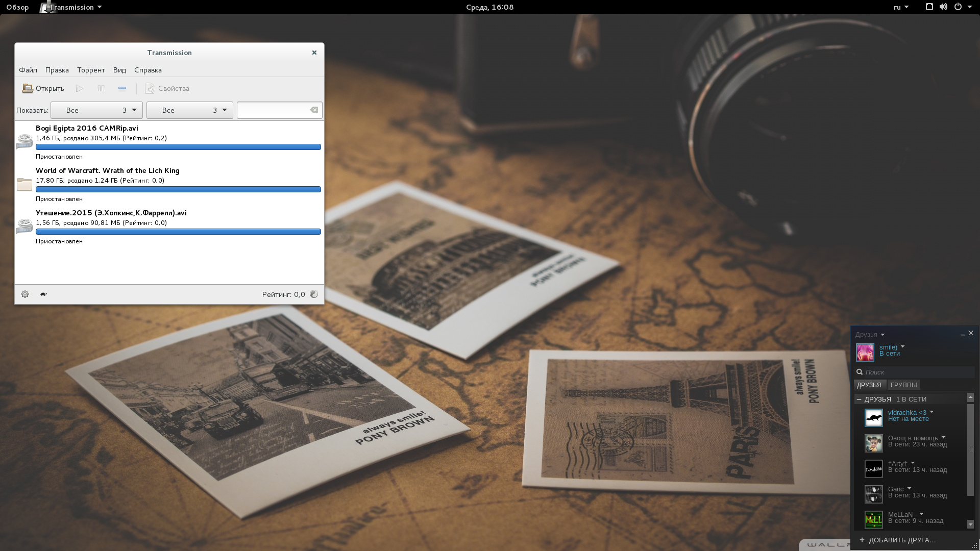Switch to the ГРУППЫ tab
The width and height of the screenshot is (980, 551).
903,385
